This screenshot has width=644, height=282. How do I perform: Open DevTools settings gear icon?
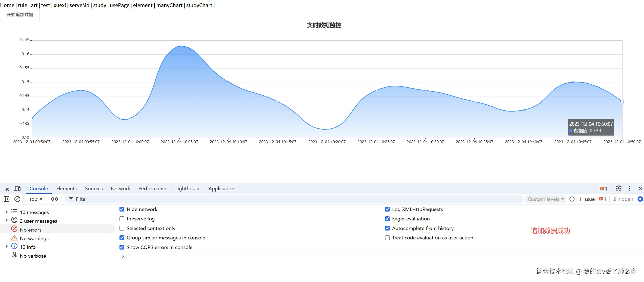[x=618, y=189]
